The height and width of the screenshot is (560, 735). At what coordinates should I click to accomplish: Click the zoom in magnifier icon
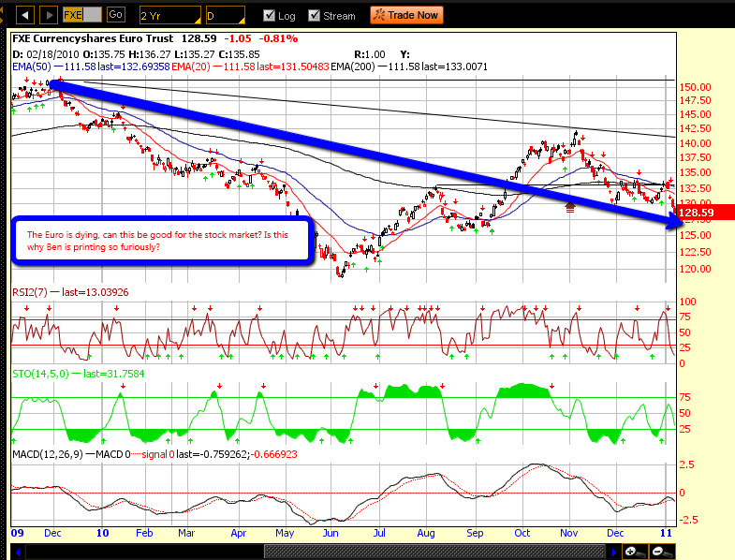tap(635, 552)
